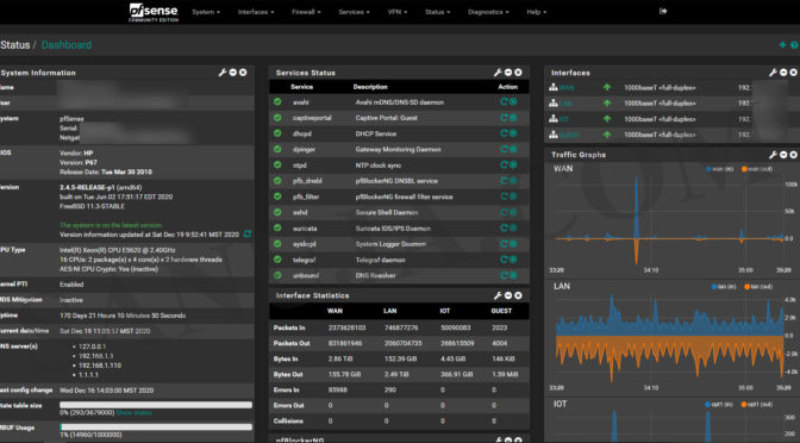800x443 pixels.
Task: Restart the pfb_dnsbl service
Action: pyautogui.click(x=504, y=181)
